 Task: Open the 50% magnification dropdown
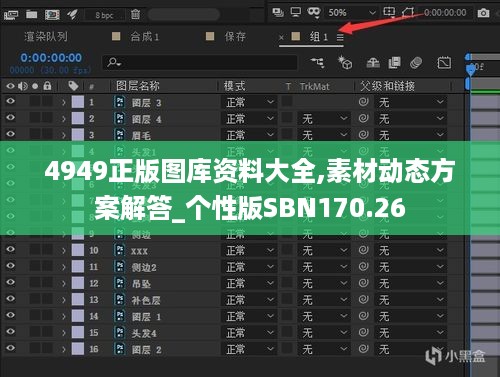[351, 13]
